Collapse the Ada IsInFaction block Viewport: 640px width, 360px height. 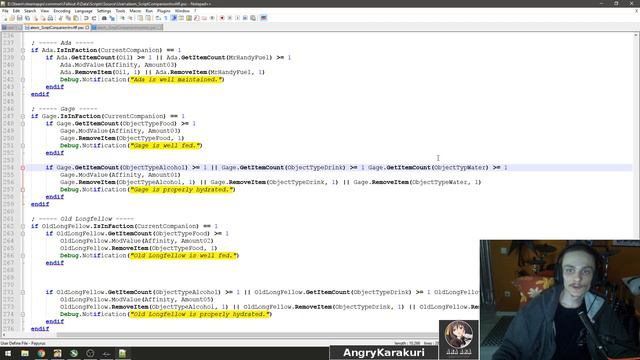23,50
